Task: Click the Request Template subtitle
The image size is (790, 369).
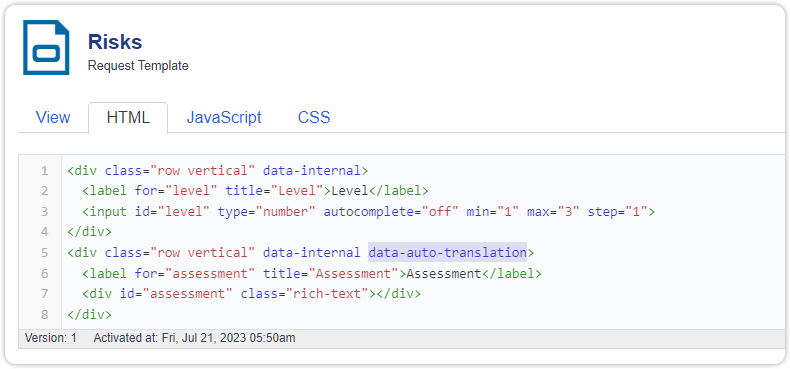Action: [138, 66]
